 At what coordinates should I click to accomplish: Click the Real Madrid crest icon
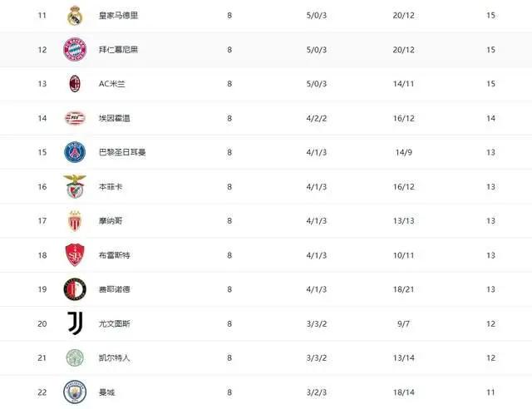click(x=75, y=16)
